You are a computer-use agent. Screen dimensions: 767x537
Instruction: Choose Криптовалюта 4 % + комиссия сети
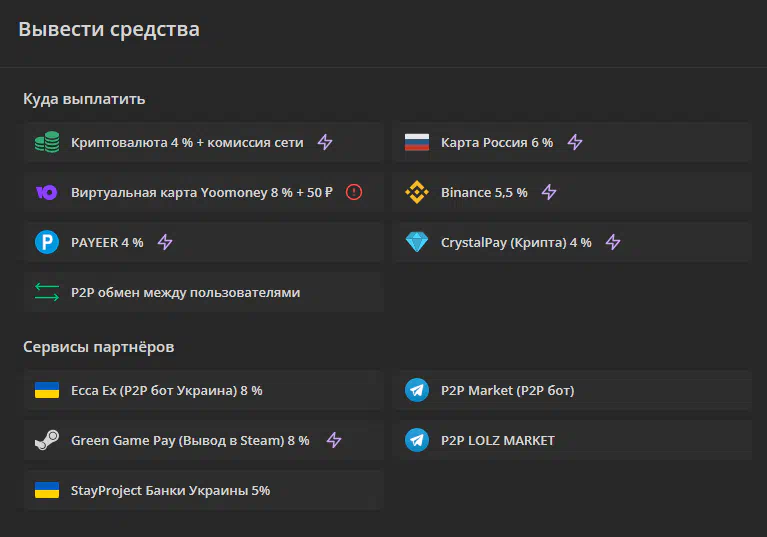click(x=203, y=142)
